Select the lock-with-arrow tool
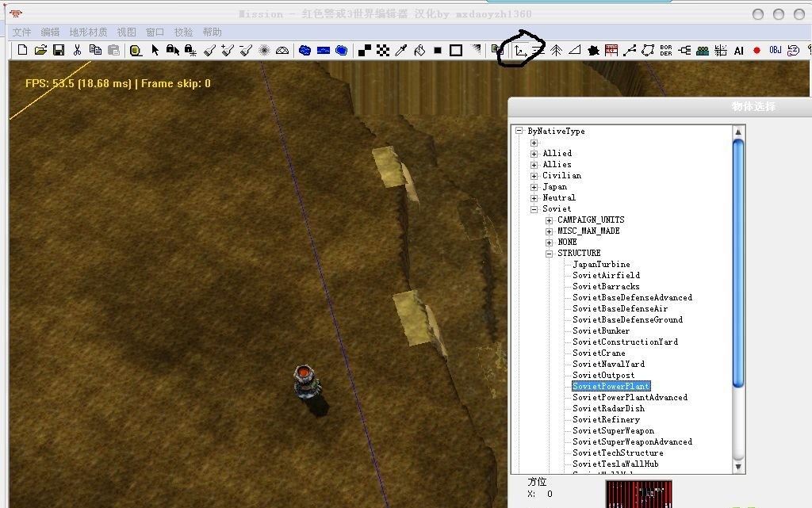This screenshot has height=508, width=812. (x=172, y=50)
